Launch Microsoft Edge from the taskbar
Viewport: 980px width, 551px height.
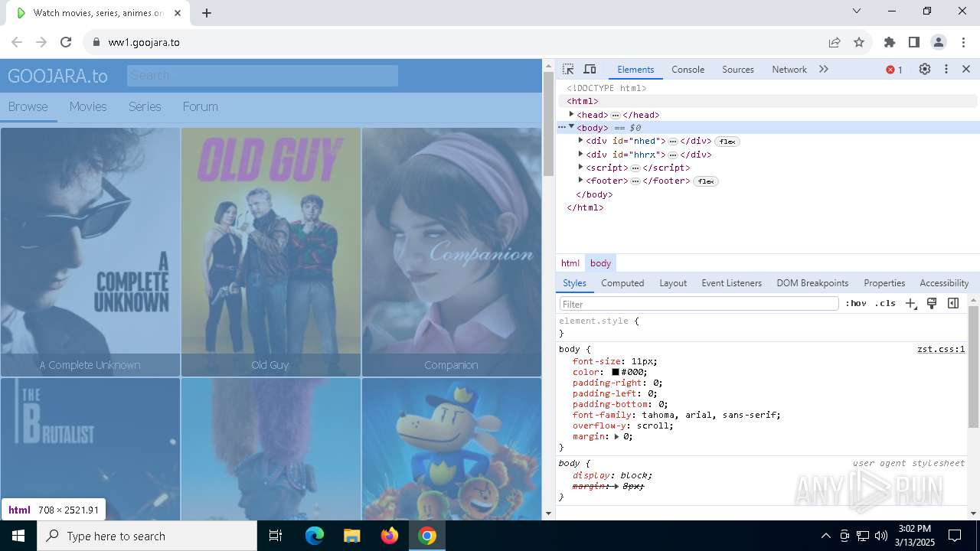[315, 536]
